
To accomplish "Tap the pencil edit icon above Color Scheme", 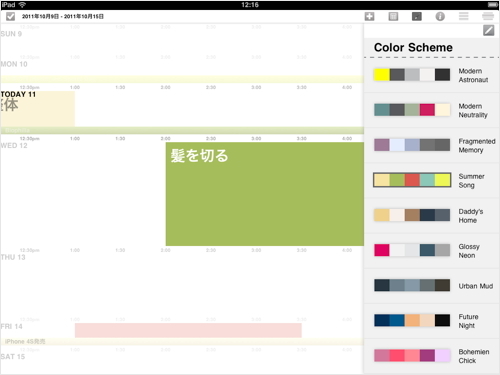I will [489, 31].
